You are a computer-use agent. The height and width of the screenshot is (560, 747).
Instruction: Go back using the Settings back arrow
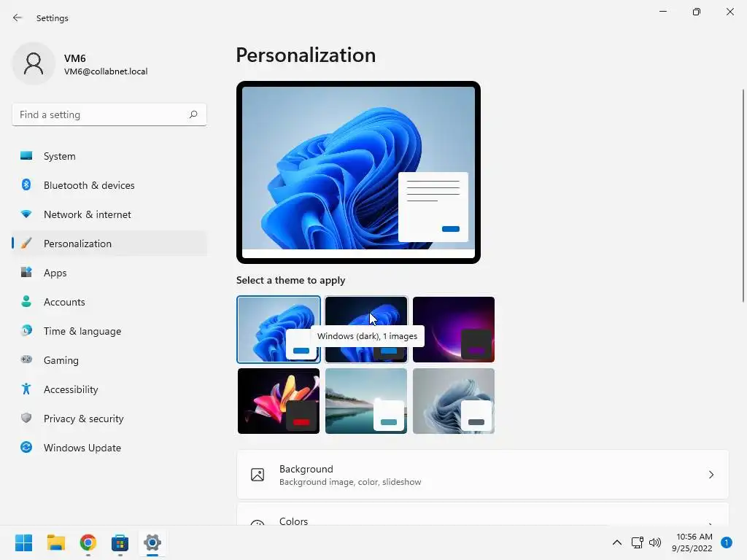click(x=18, y=17)
